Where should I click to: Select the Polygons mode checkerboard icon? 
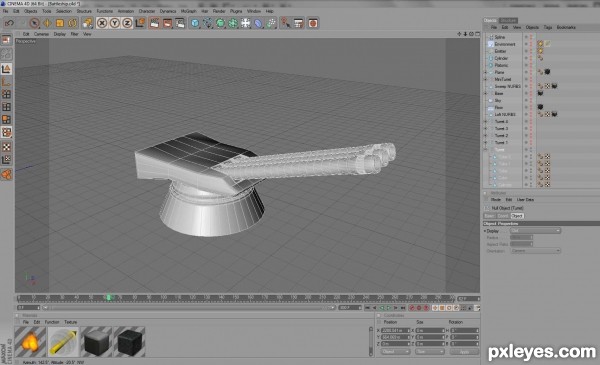pyautogui.click(x=7, y=147)
